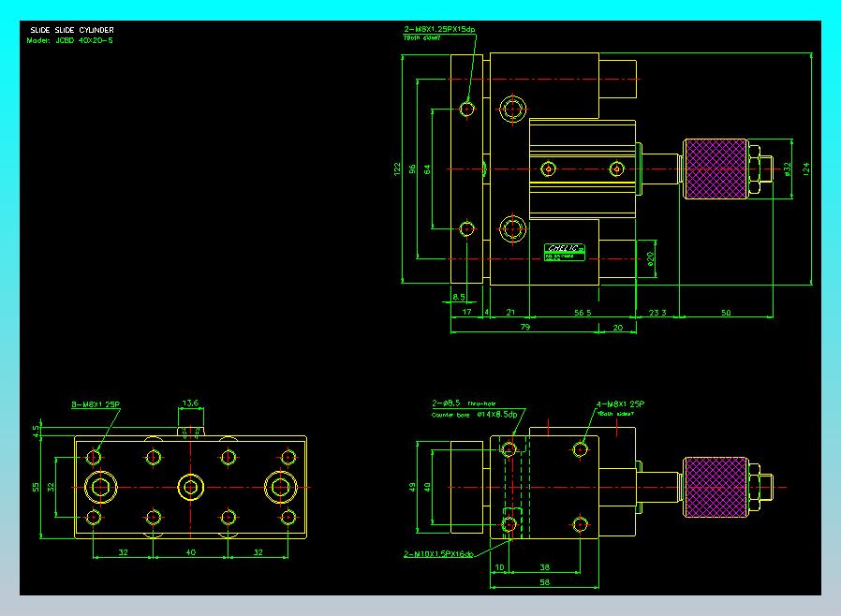The image size is (841, 616).
Task: Select the "122" vertical dimension
Action: coord(397,169)
